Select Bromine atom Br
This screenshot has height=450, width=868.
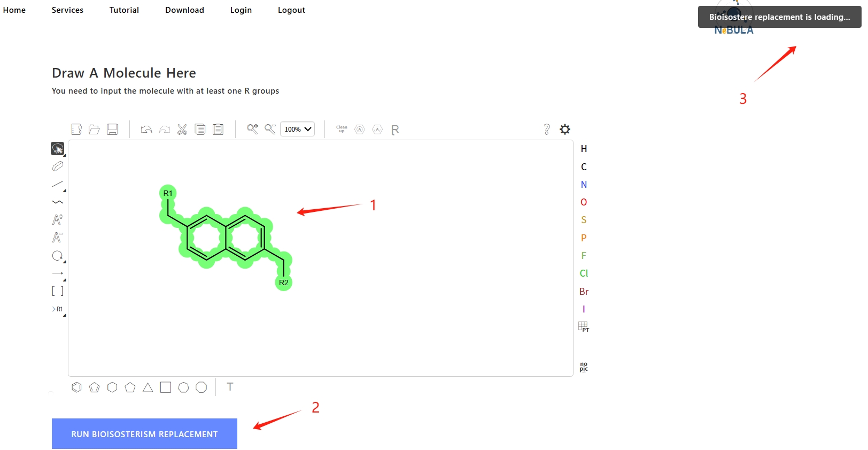(x=584, y=292)
